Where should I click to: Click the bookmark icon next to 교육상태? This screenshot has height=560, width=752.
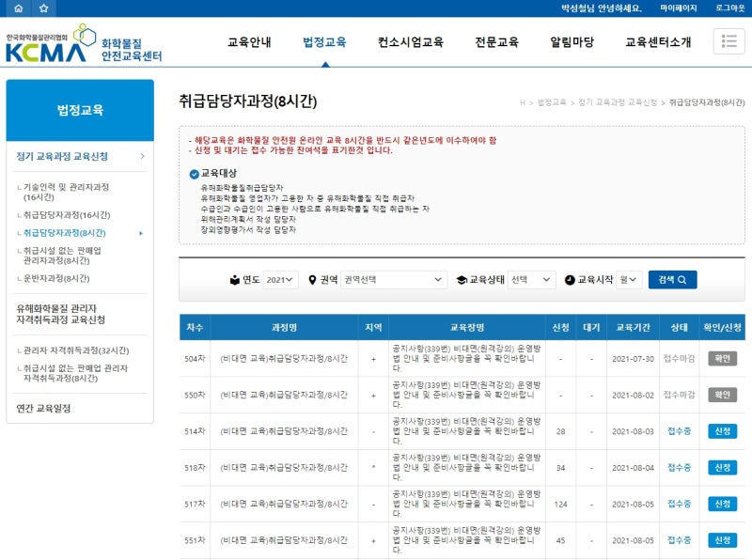coord(461,278)
